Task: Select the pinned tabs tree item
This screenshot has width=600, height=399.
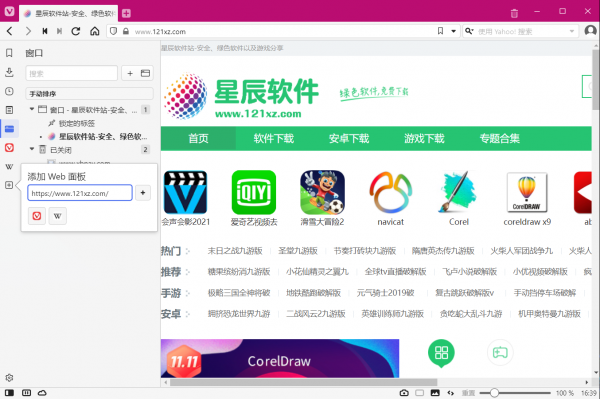Action: [x=77, y=123]
